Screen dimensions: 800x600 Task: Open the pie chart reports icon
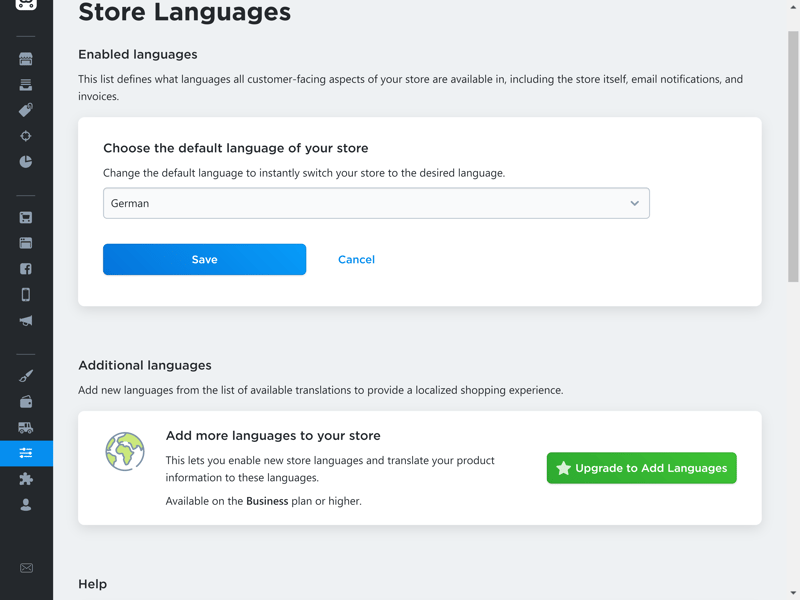click(26, 162)
